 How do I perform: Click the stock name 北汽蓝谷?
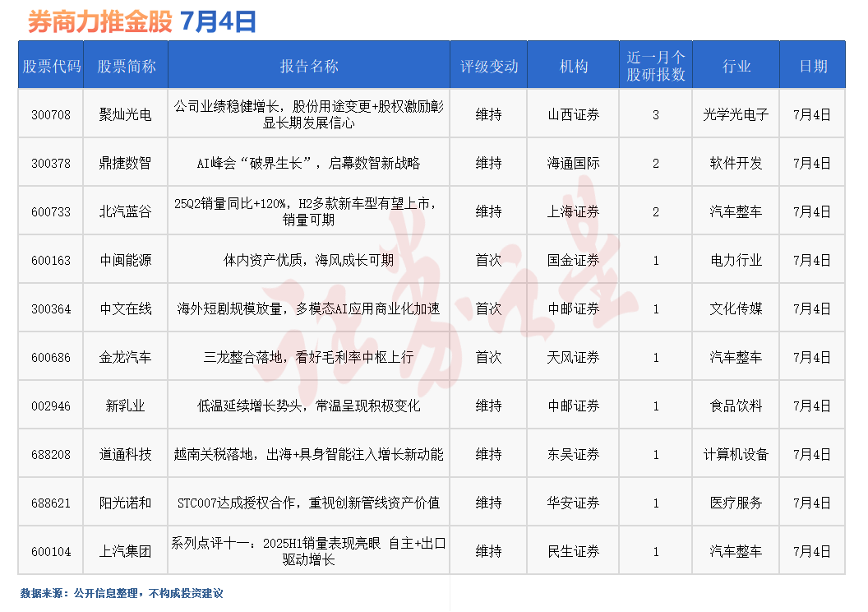tap(126, 211)
